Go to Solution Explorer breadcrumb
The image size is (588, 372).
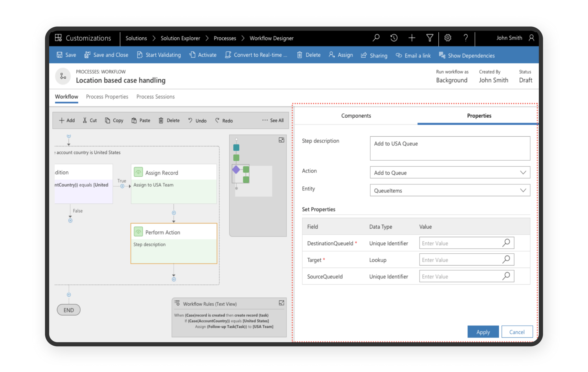point(180,38)
